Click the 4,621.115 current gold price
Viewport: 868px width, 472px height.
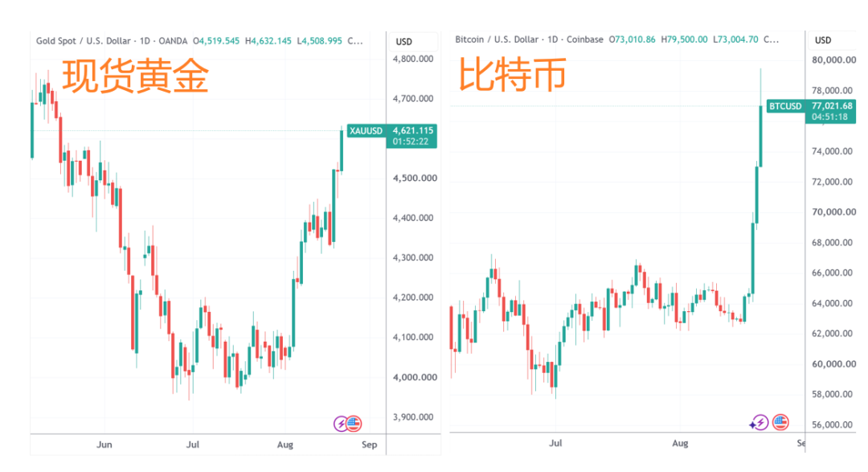point(413,131)
